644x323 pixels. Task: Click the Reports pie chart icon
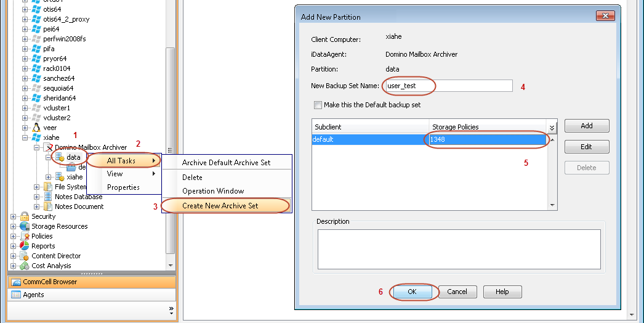(25, 246)
